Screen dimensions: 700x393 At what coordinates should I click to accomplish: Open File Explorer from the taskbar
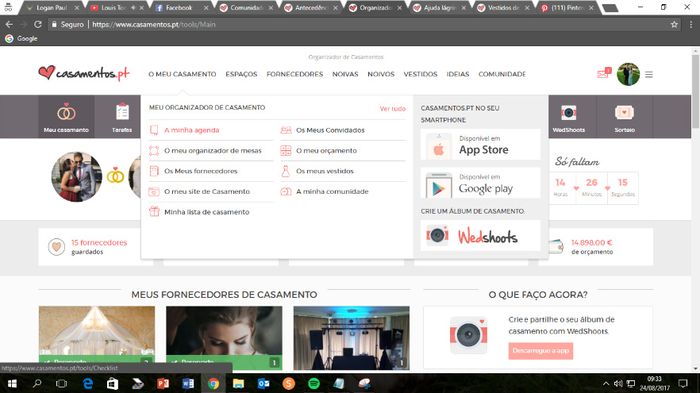(238, 384)
